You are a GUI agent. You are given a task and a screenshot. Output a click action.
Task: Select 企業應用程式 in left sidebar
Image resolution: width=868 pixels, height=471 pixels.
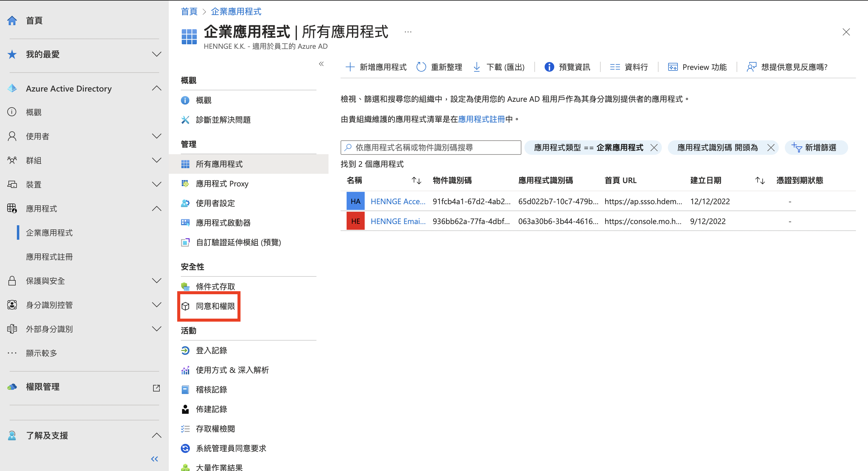point(49,232)
